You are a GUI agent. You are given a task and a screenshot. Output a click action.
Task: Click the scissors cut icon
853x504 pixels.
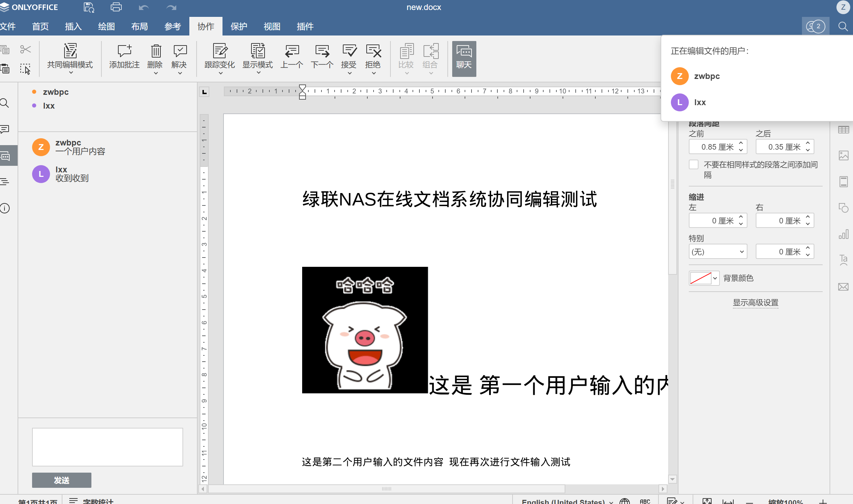(25, 50)
